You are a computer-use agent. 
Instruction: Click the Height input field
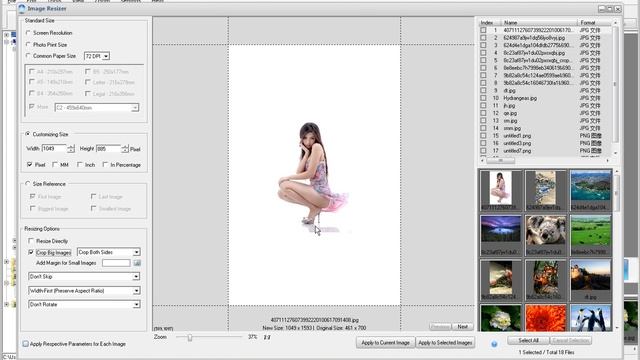(108, 149)
